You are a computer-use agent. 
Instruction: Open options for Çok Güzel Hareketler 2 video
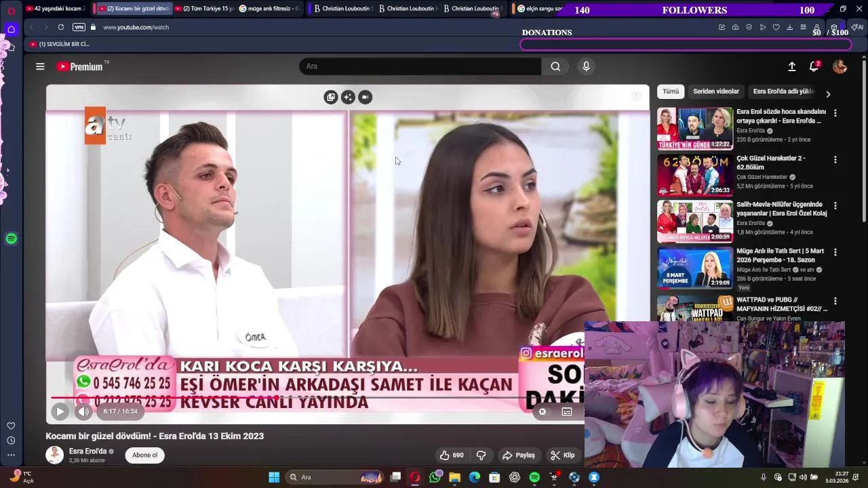(835, 160)
